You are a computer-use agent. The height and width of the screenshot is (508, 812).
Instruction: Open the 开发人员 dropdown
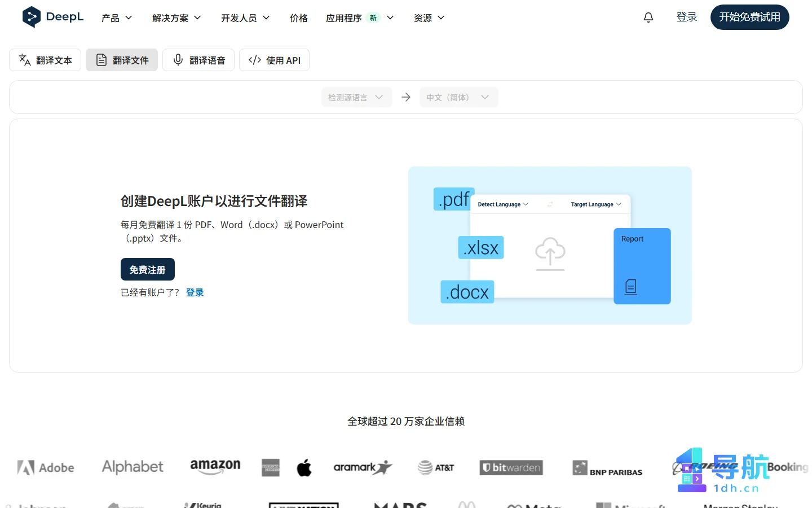[245, 18]
